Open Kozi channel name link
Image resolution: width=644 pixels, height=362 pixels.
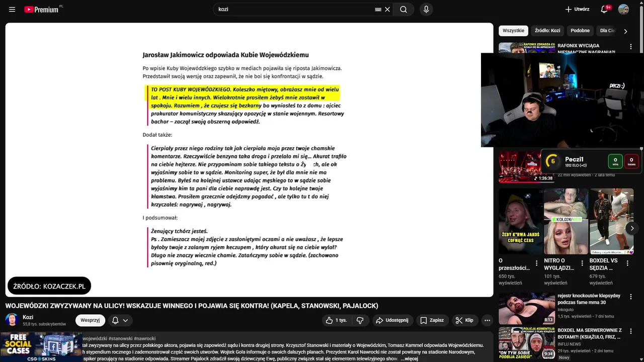(x=28, y=317)
